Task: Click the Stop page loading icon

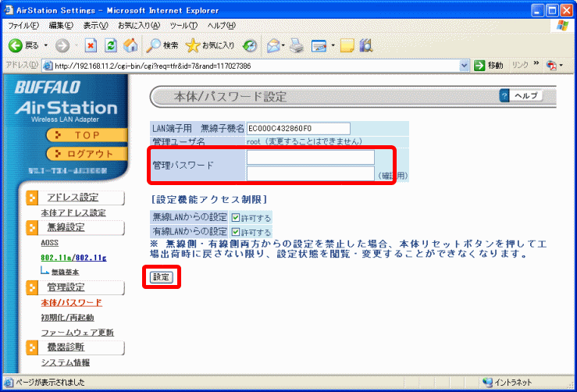Action: pos(91,45)
